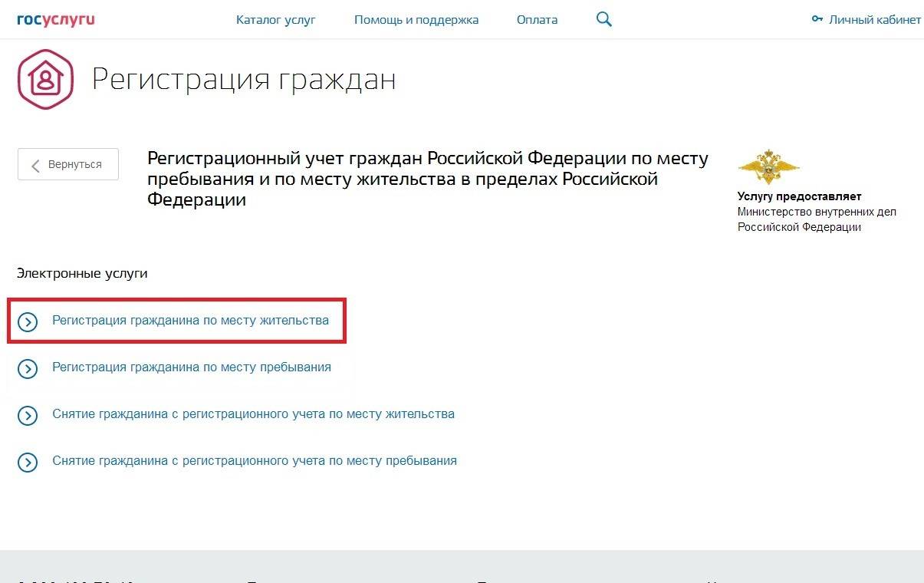Open the Каталог услуг menu
The image size is (924, 583).
point(275,20)
